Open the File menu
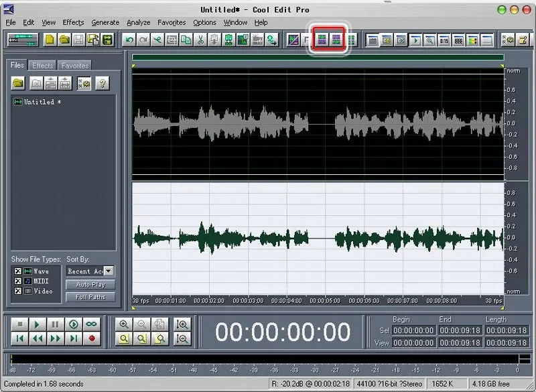Viewport: 536px width, 392px height. coord(11,23)
